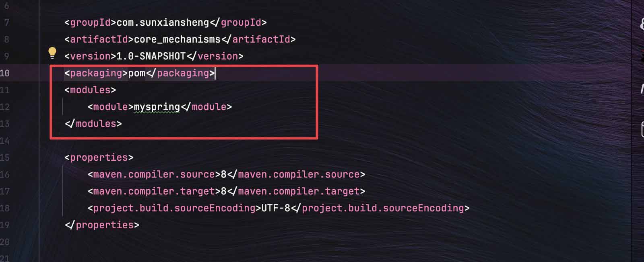
Task: Click line number 19 in the gutter
Action: [x=5, y=225]
